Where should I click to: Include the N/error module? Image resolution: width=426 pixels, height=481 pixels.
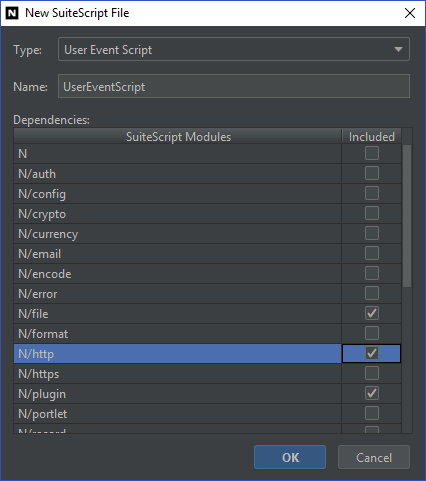coord(372,293)
